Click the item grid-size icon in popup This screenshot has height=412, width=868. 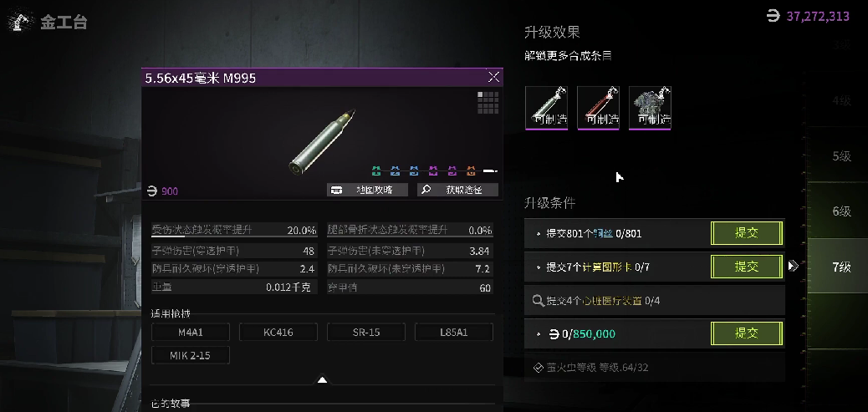[488, 103]
